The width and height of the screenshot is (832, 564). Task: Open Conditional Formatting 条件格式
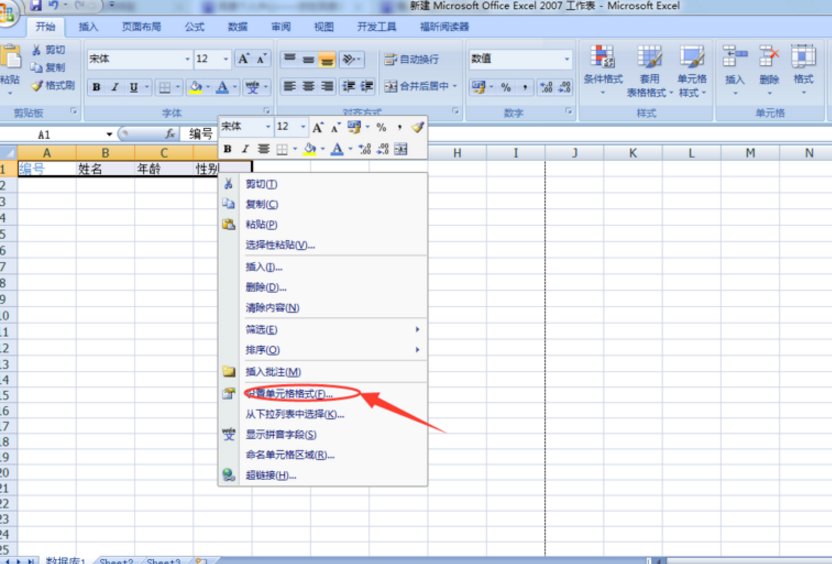(x=603, y=70)
